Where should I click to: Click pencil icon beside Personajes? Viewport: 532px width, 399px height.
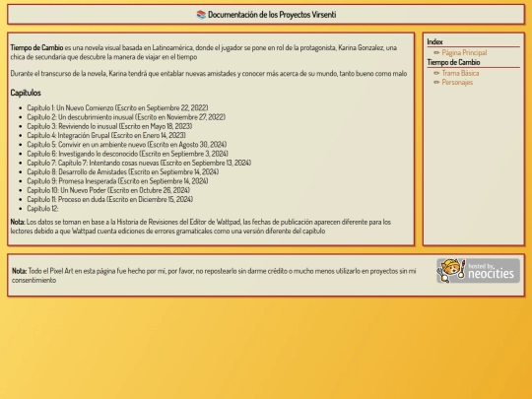click(x=436, y=82)
